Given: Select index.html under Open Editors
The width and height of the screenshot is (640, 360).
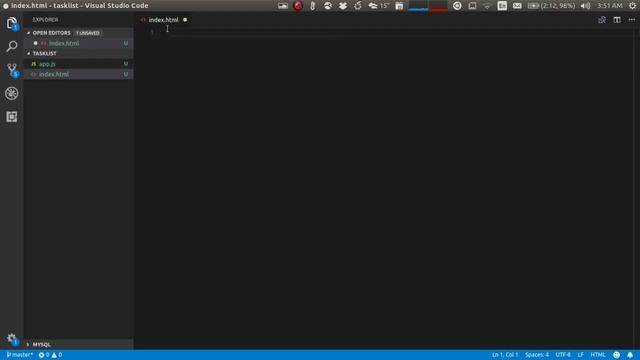Looking at the screenshot, I should [78, 43].
